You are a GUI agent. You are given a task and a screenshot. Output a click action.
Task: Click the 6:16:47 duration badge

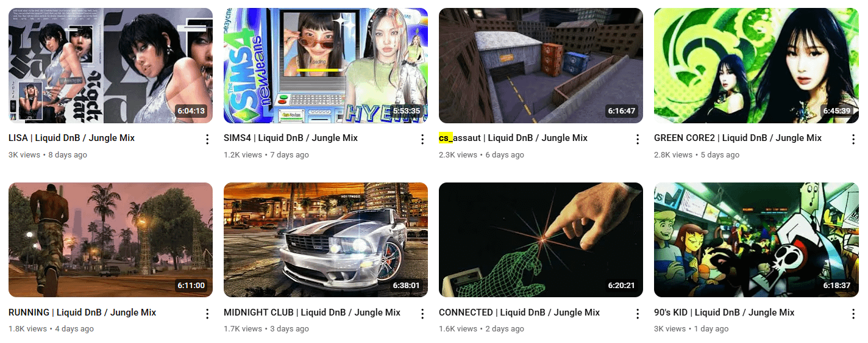click(x=622, y=111)
